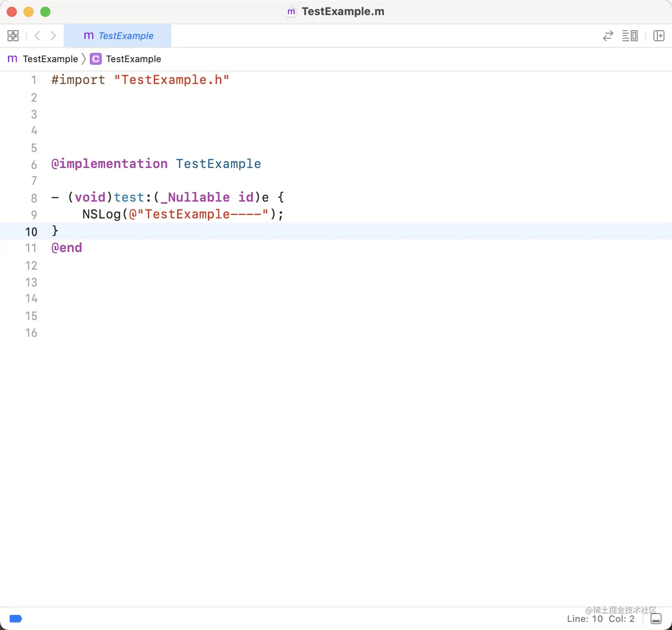The height and width of the screenshot is (630, 672).
Task: Toggle code review swap arrows
Action: click(608, 36)
